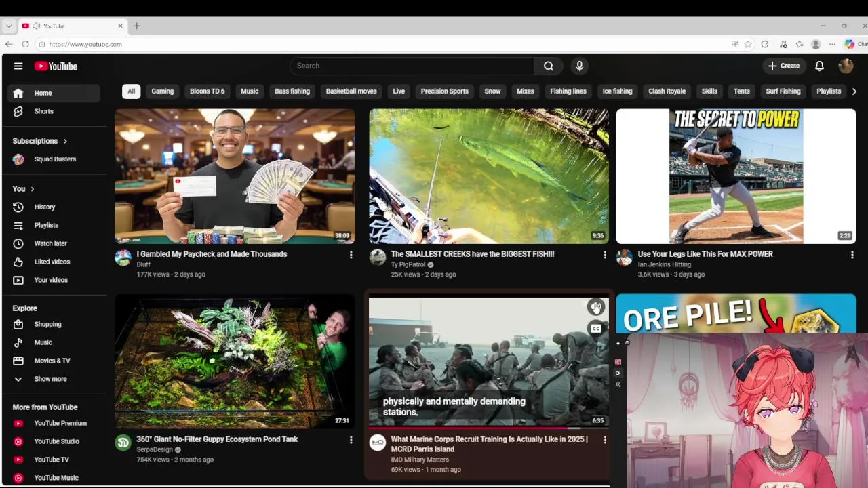Open the options menu for Guppy Ecosystem video
Image resolution: width=868 pixels, height=488 pixels.
(351, 440)
